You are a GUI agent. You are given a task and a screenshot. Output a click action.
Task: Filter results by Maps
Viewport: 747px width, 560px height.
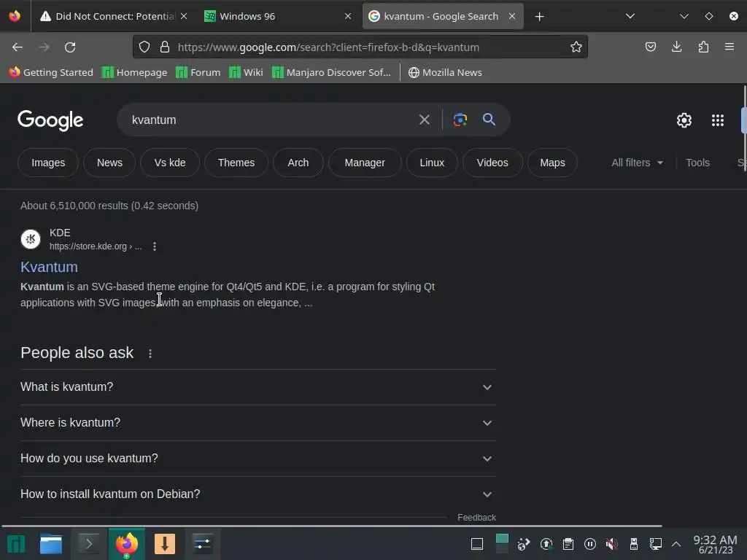pos(552,163)
